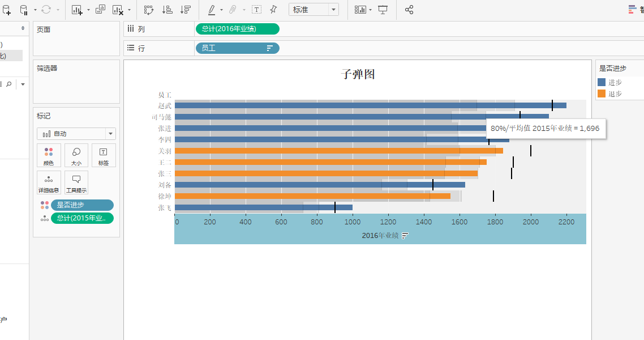Click the 总计(2016年业绩) pill on columns shelf
The image size is (644, 340).
point(237,29)
